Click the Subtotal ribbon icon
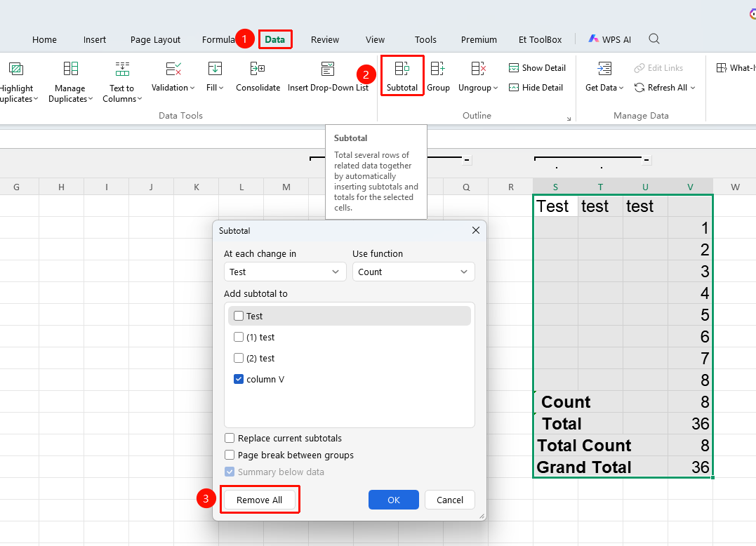 [402, 69]
